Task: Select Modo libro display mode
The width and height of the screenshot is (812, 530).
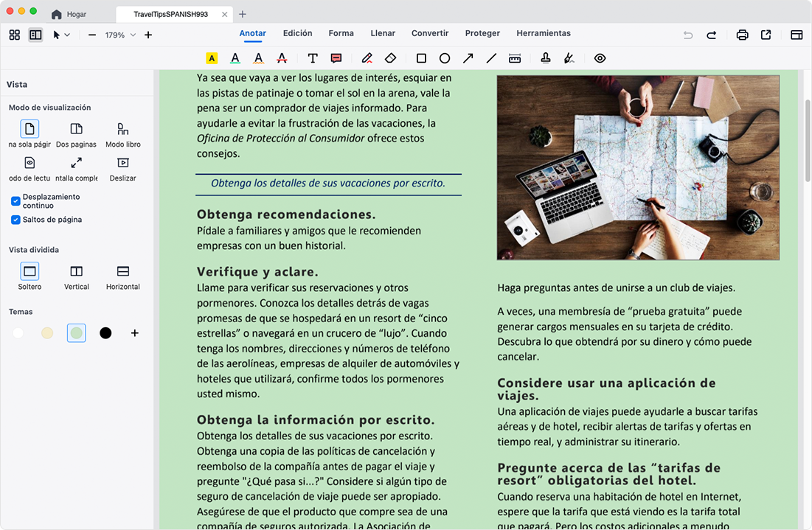Action: point(123,134)
